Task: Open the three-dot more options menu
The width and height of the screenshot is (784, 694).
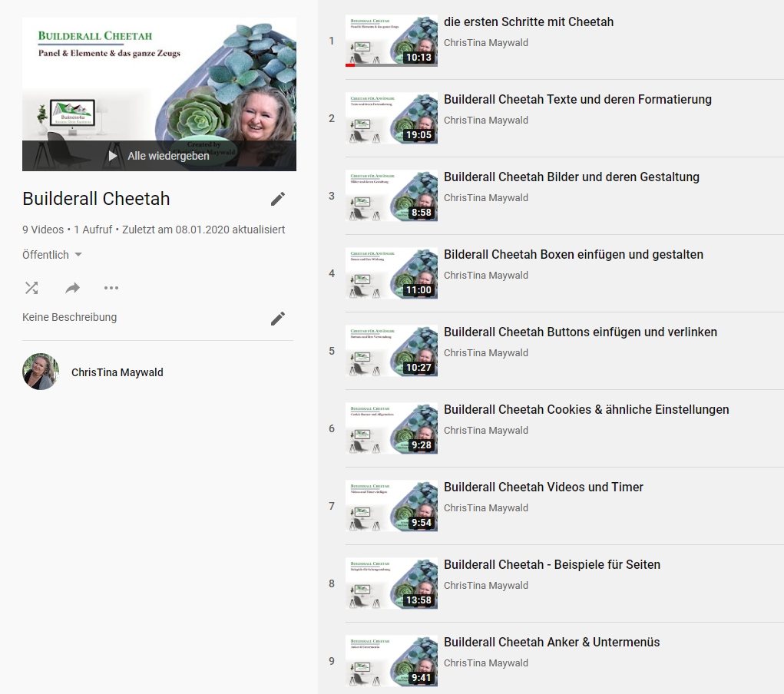Action: (x=111, y=288)
